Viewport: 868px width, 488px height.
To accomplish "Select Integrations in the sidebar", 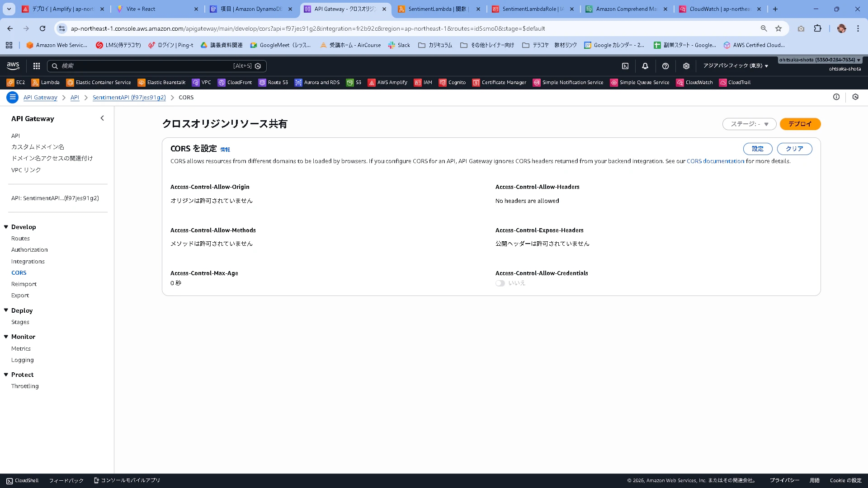I will pyautogui.click(x=28, y=262).
